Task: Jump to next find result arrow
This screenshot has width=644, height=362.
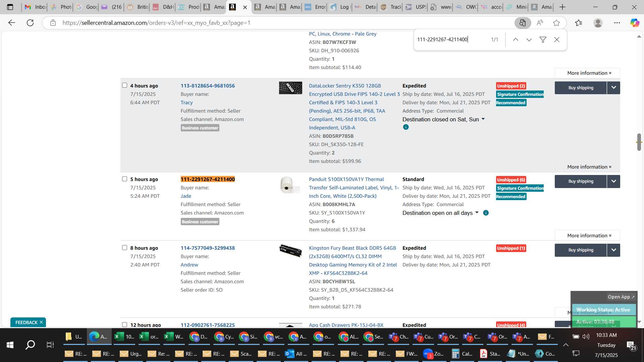Action: (529, 40)
